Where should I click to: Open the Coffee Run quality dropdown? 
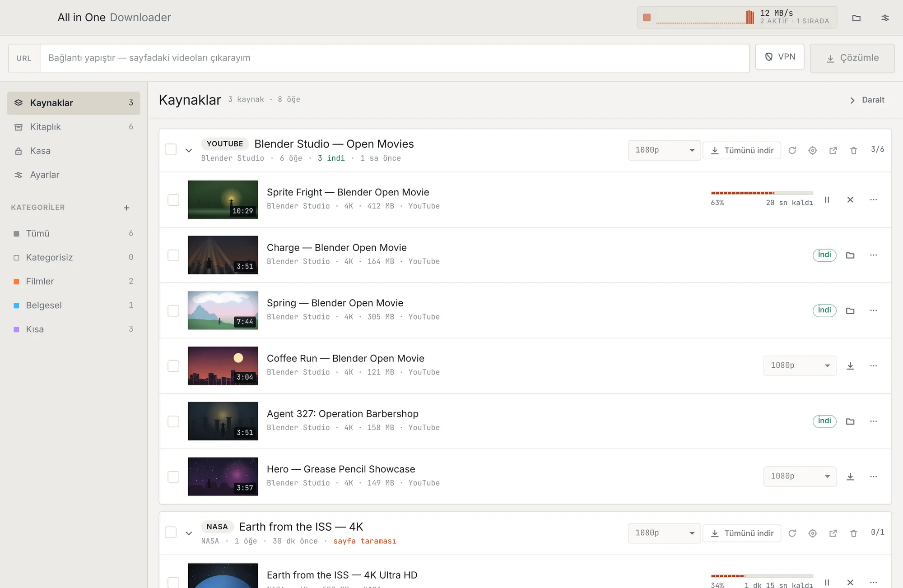tap(800, 366)
